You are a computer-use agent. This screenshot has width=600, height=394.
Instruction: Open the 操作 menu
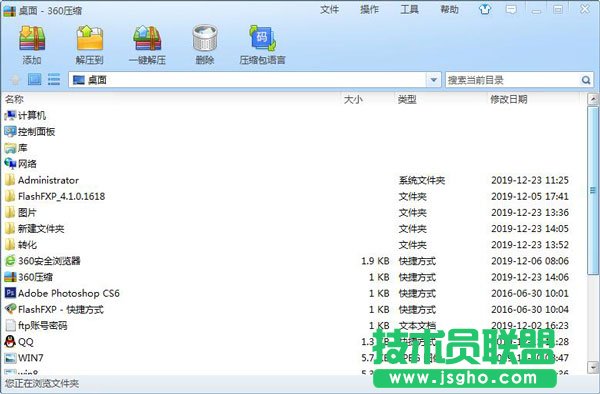coord(369,10)
